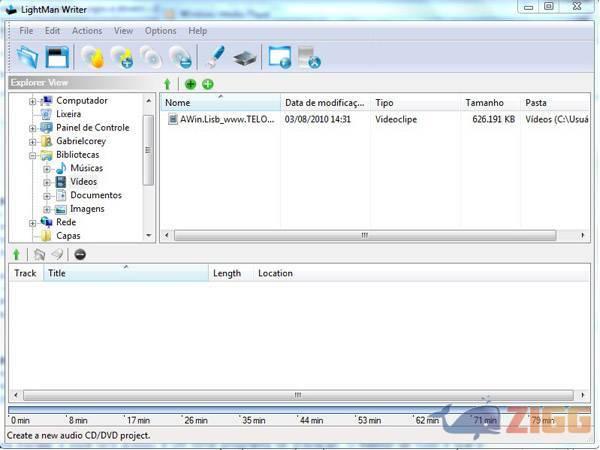
Task: Select Lixeira in the folder tree
Action: click(x=68, y=114)
